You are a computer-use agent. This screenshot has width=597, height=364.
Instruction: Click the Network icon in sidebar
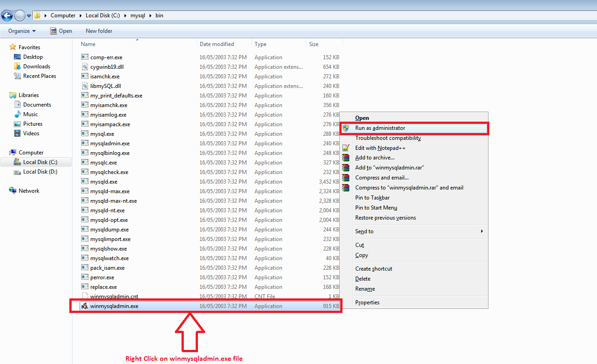13,191
